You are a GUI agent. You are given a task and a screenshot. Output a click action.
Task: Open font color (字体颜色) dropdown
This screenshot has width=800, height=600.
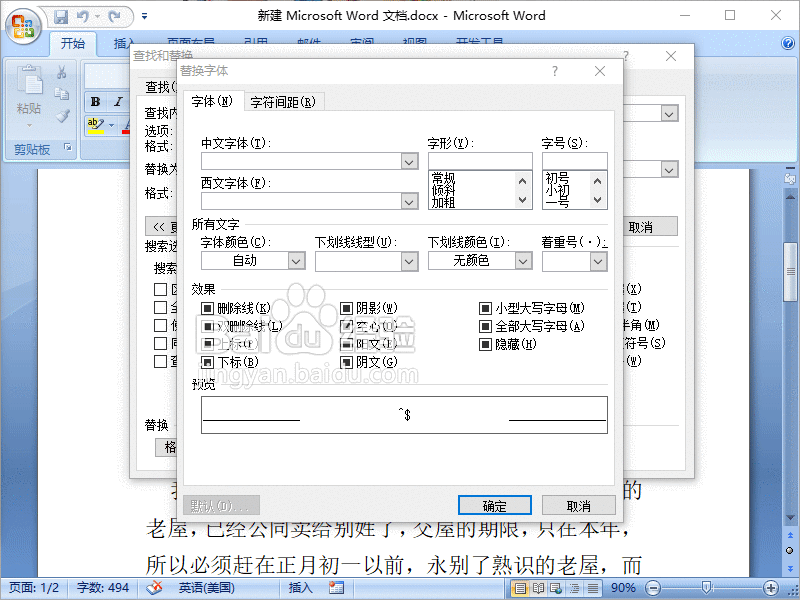(x=296, y=261)
